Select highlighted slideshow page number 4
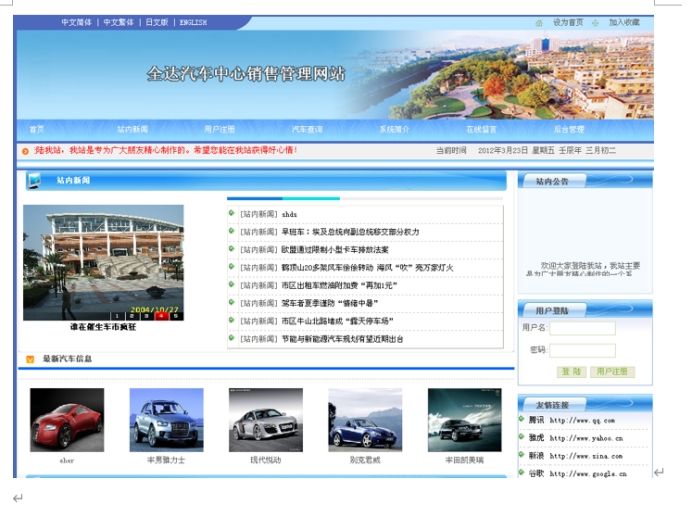Screen dimensions: 693x505 tap(161, 316)
